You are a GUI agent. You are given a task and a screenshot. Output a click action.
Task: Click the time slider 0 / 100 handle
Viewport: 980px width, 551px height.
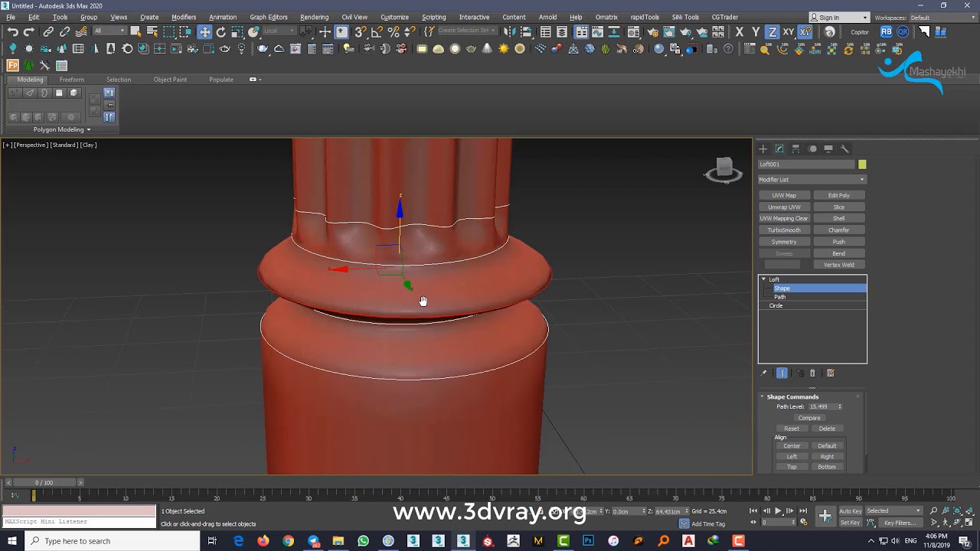pyautogui.click(x=44, y=483)
